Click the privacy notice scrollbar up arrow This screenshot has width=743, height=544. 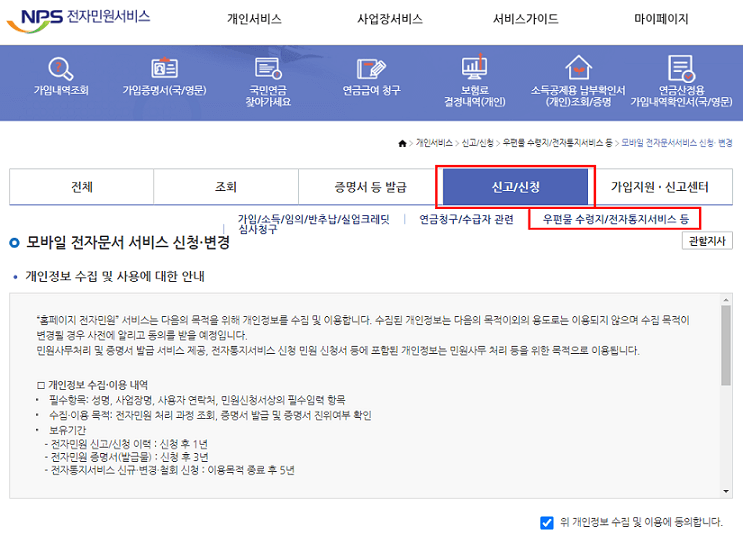[x=726, y=300]
